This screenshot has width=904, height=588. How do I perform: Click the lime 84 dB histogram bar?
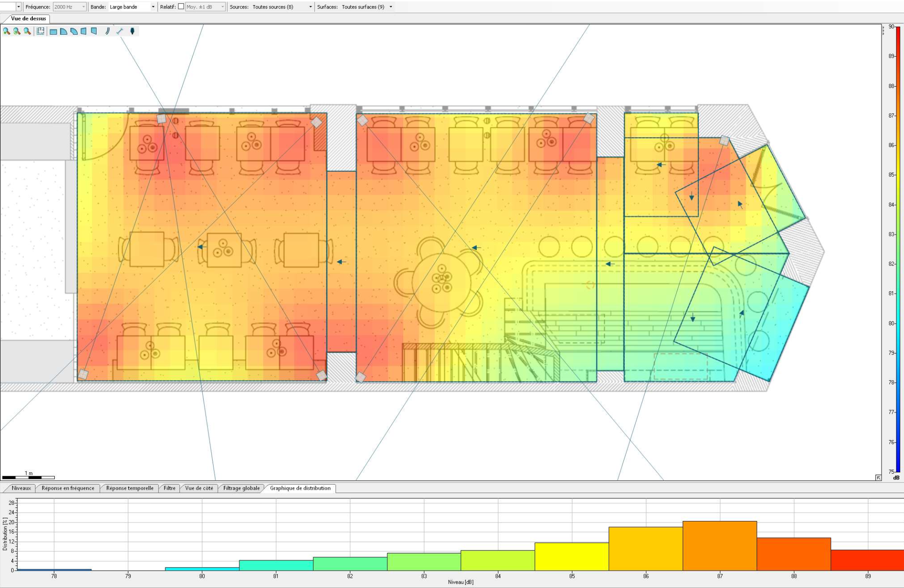click(498, 560)
